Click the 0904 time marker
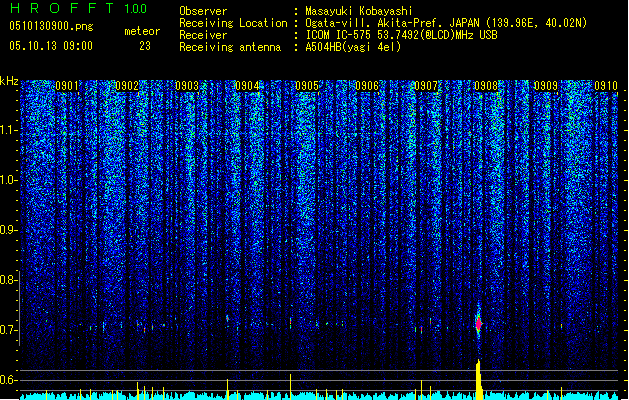The height and width of the screenshot is (400, 629). pyautogui.click(x=247, y=86)
